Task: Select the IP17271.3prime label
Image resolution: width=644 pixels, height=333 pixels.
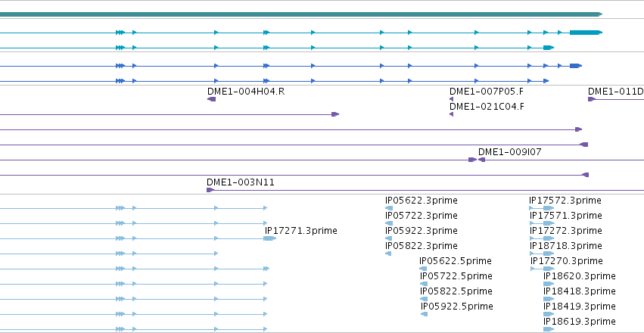Action: 301,231
